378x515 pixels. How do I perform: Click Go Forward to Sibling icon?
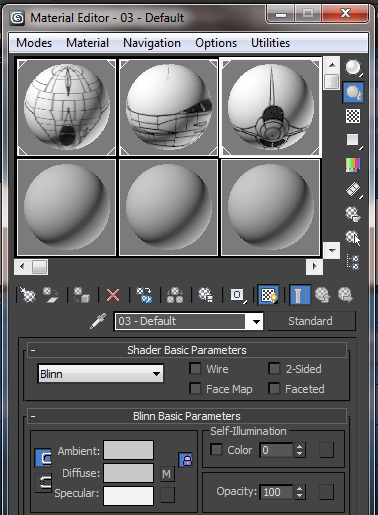pos(345,295)
